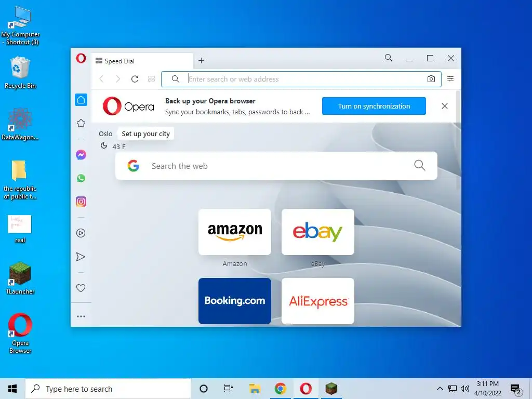The image size is (532, 399).
Task: Select the republic of public folder
Action: point(20,180)
